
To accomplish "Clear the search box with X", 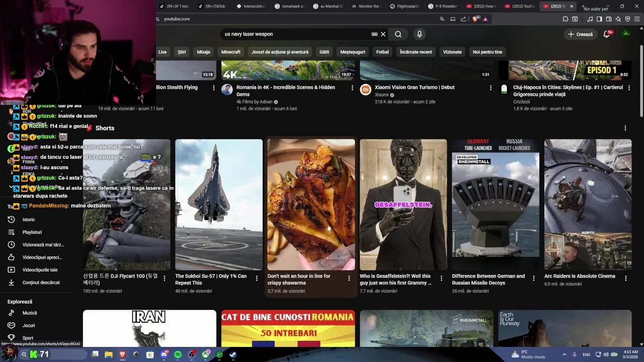I will (383, 34).
